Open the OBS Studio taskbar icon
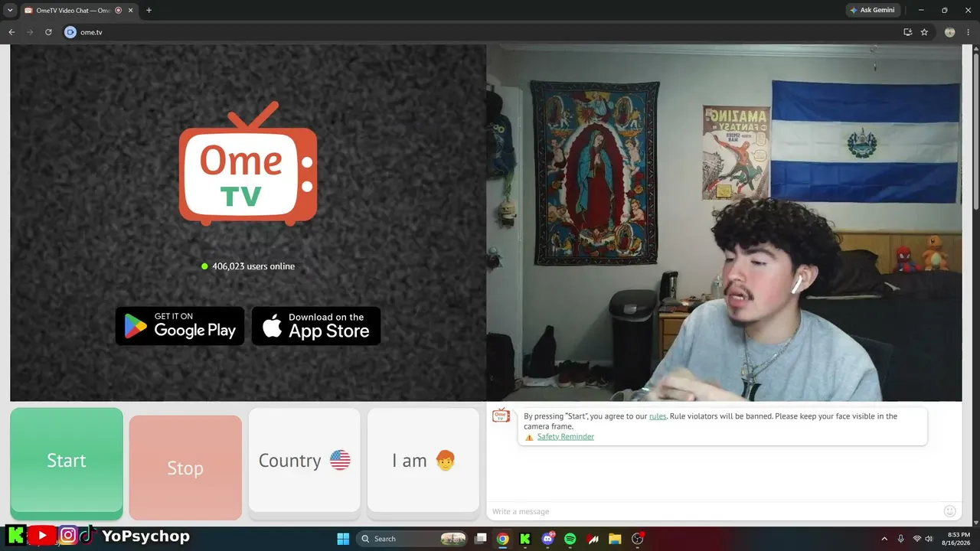This screenshot has height=551, width=980. click(637, 539)
